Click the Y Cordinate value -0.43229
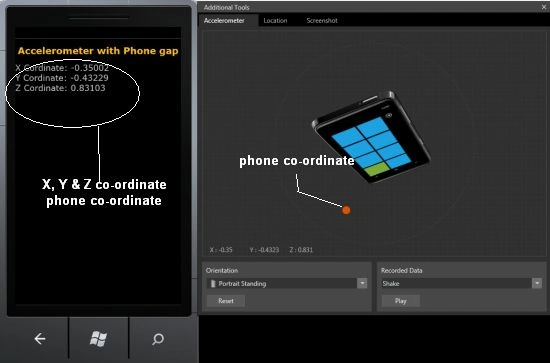The height and width of the screenshot is (363, 550). click(x=89, y=78)
